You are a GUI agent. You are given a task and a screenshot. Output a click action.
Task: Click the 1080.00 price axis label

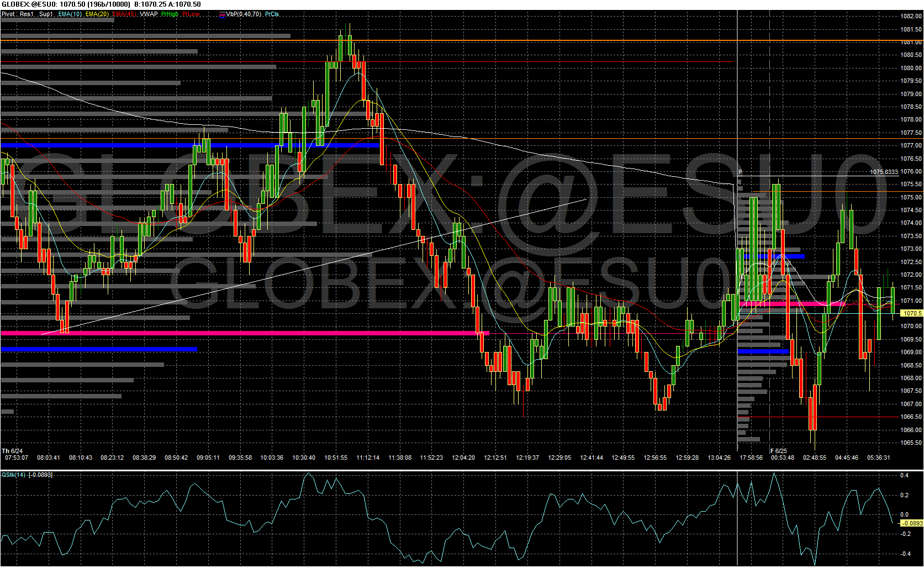[x=911, y=68]
